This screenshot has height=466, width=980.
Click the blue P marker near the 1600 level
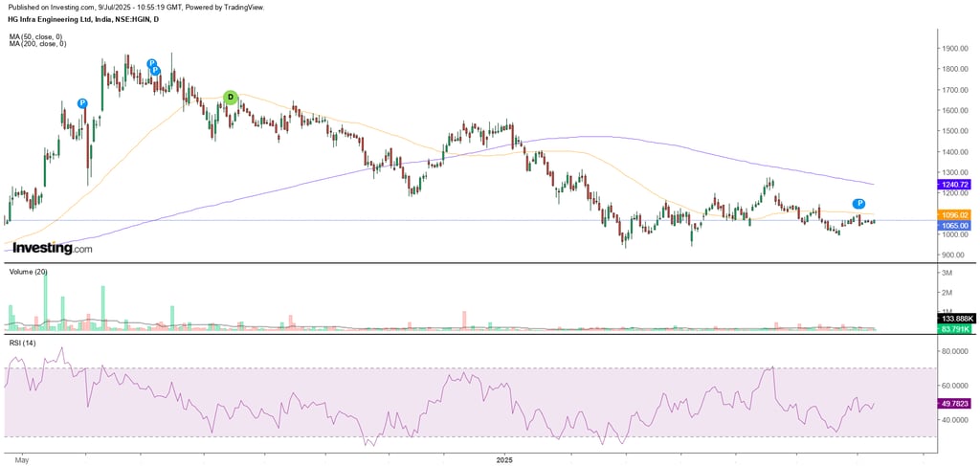[82, 103]
